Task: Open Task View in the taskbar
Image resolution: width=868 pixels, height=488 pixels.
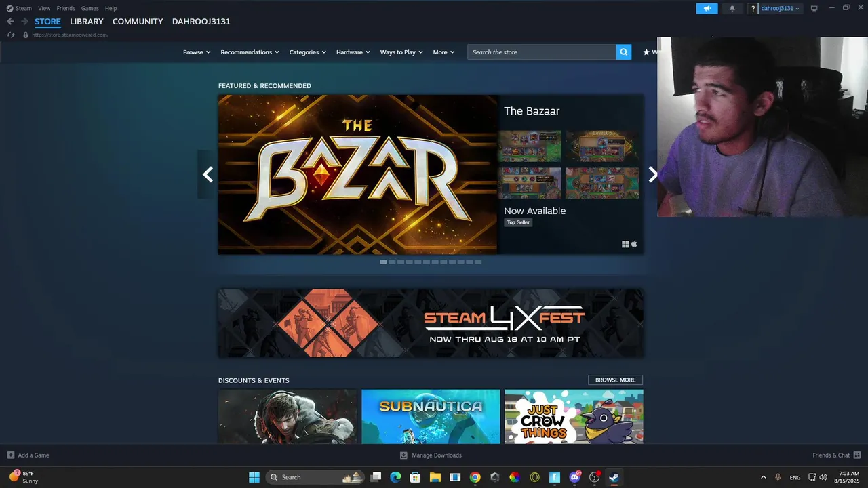Action: 376,477
